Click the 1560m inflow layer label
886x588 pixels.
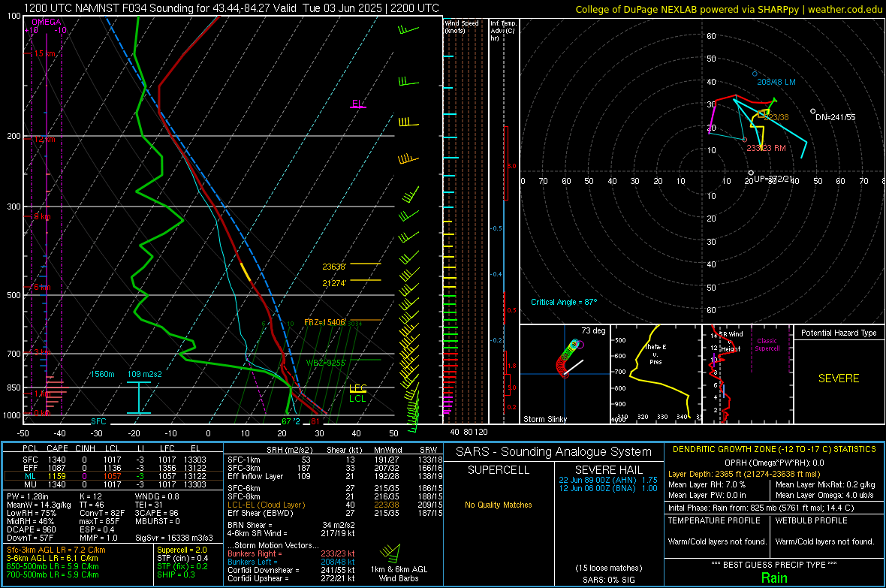pos(102,374)
